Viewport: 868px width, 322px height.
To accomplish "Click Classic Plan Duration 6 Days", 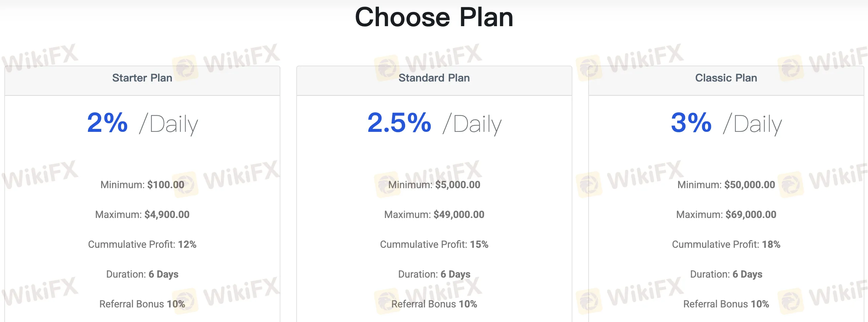I will click(726, 274).
